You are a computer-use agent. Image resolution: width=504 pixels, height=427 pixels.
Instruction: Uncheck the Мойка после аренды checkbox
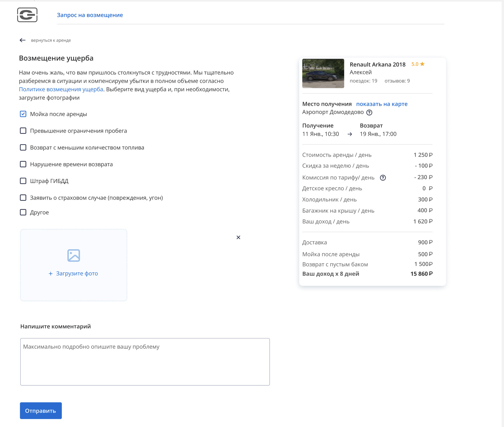tap(23, 114)
